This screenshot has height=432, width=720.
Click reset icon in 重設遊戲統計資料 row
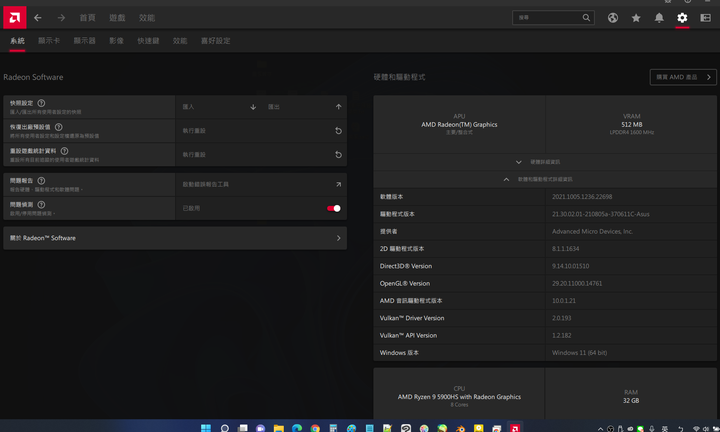click(338, 155)
